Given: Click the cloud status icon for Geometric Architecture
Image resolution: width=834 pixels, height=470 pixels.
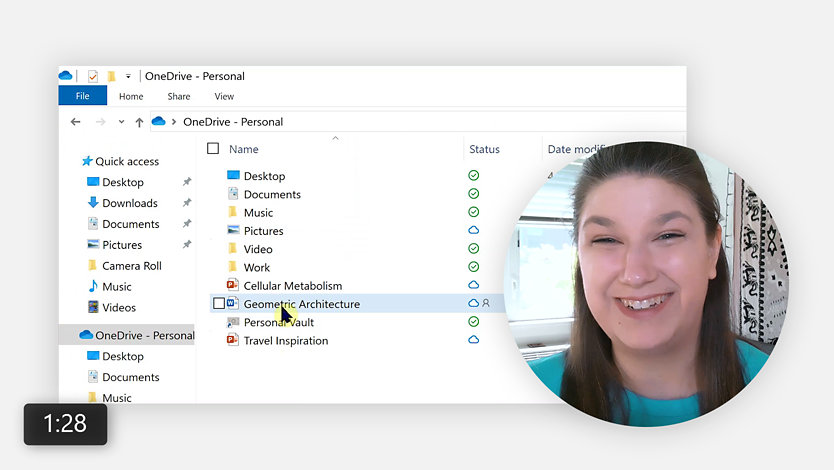Looking at the screenshot, I should coord(473,303).
